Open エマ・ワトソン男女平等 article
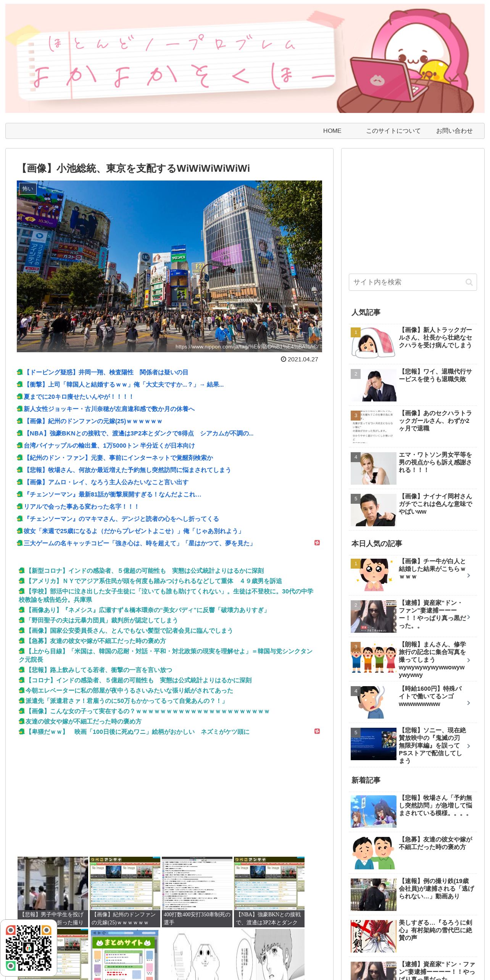The image size is (490, 980). click(x=413, y=467)
